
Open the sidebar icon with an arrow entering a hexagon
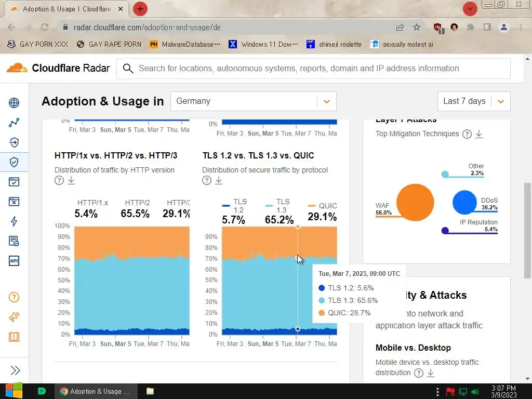(14, 142)
